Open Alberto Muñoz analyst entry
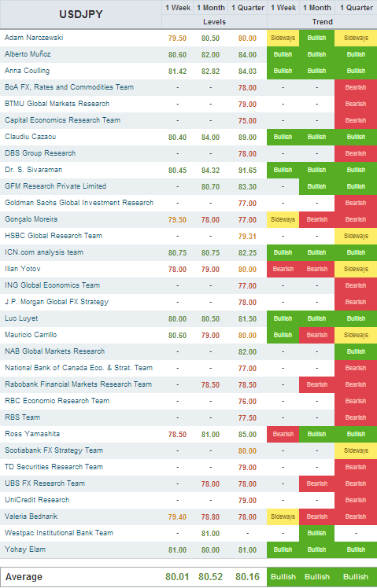This screenshot has height=588, width=377. tap(28, 54)
